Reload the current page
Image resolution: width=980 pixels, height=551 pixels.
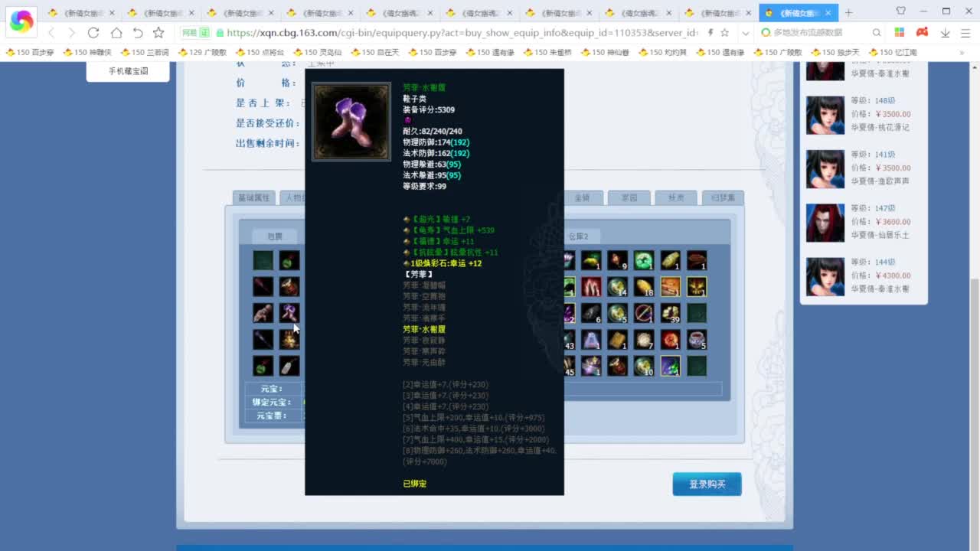(93, 33)
